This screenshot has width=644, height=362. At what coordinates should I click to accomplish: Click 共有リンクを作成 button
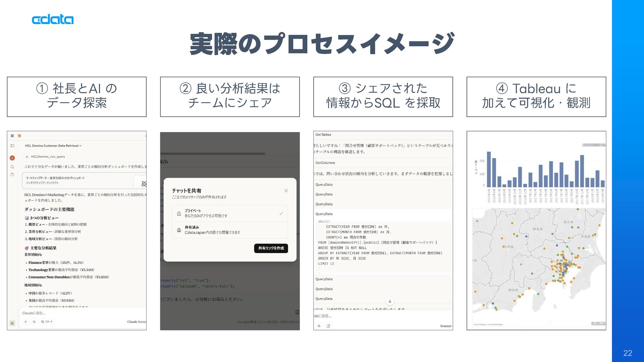[x=271, y=248]
